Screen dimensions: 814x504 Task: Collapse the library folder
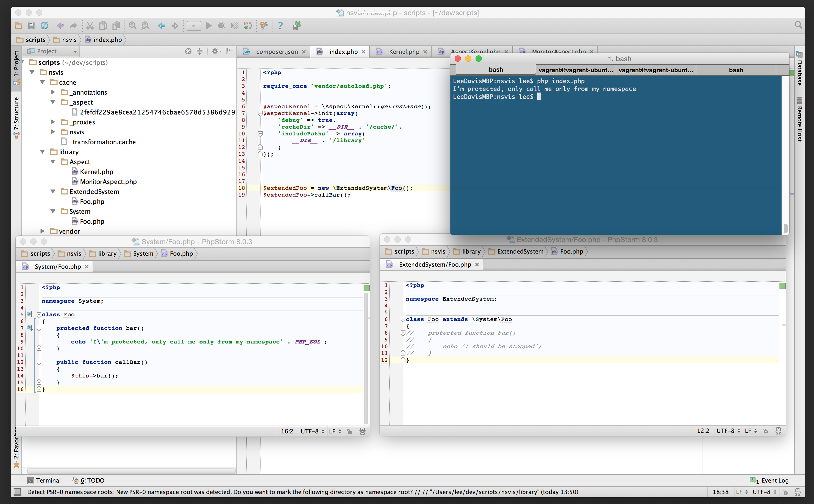[42, 152]
